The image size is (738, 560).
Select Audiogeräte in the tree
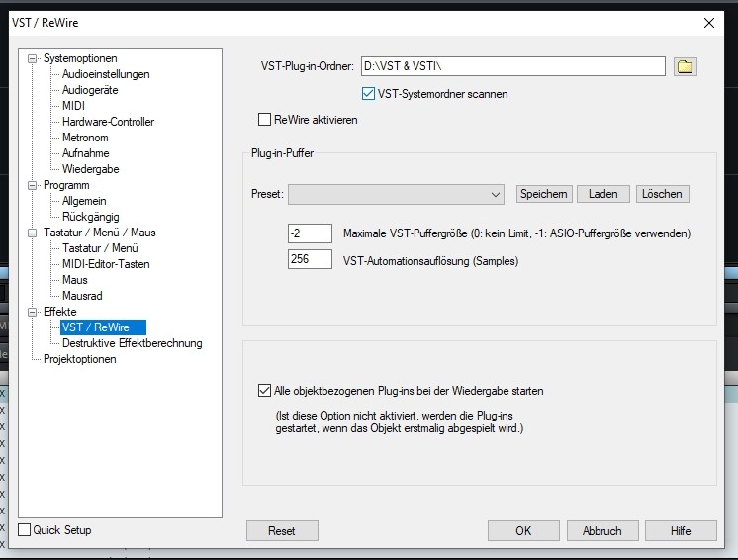(x=90, y=90)
